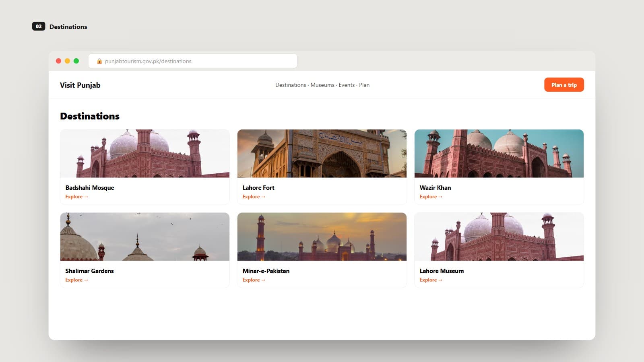Screen dimensions: 644x362
Task: Follow Explore link under Lahore Fort
Action: click(254, 197)
